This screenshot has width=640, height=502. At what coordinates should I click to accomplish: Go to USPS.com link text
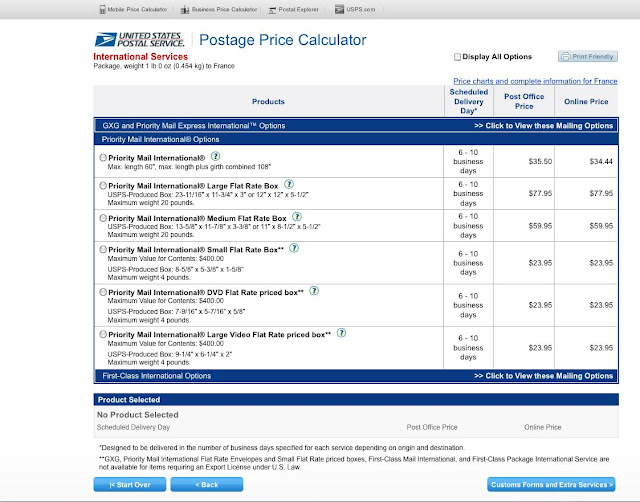point(360,9)
